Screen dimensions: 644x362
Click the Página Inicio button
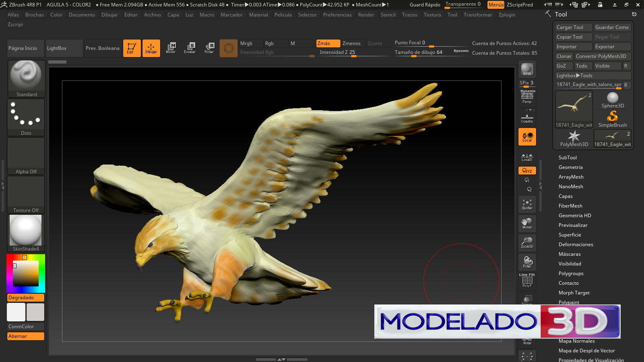(26, 48)
